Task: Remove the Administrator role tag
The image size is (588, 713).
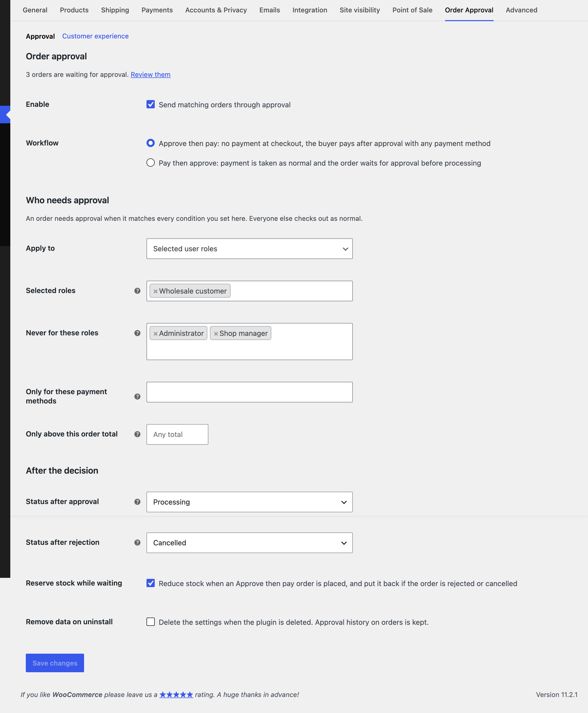Action: click(x=156, y=334)
